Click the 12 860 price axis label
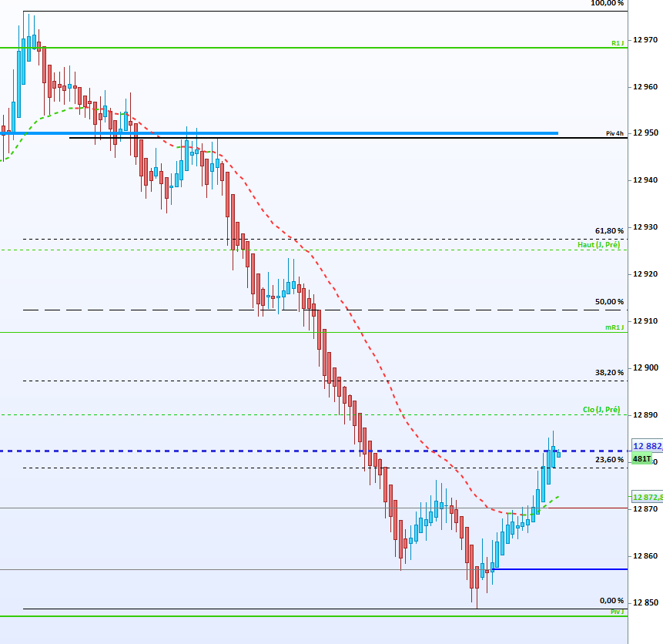663x644 pixels. pos(645,555)
